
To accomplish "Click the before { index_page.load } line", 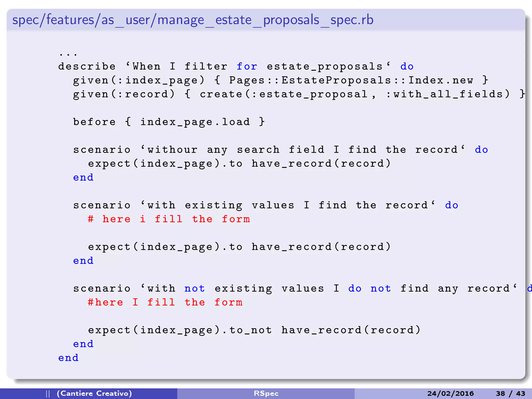I will pyautogui.click(x=169, y=122).
